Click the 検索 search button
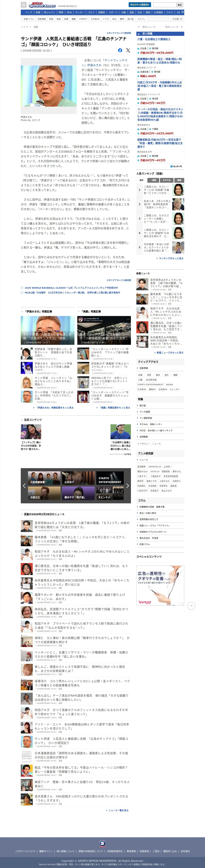 pos(180,5)
